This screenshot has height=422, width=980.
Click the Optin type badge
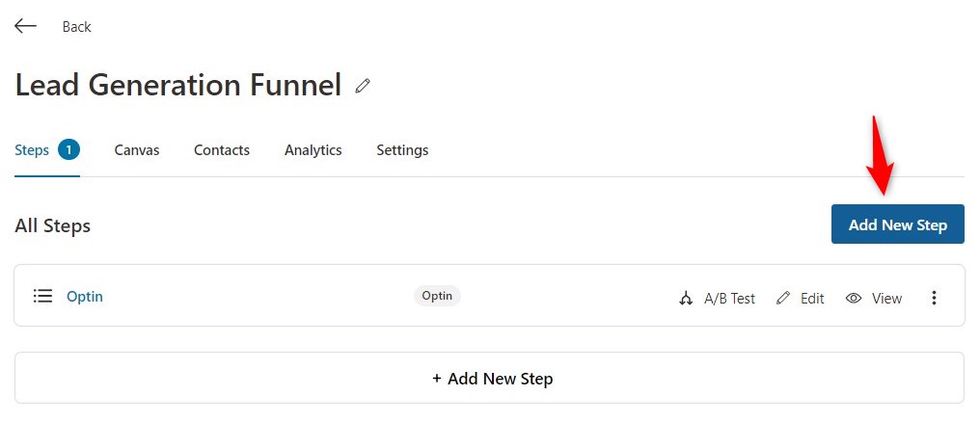[437, 295]
